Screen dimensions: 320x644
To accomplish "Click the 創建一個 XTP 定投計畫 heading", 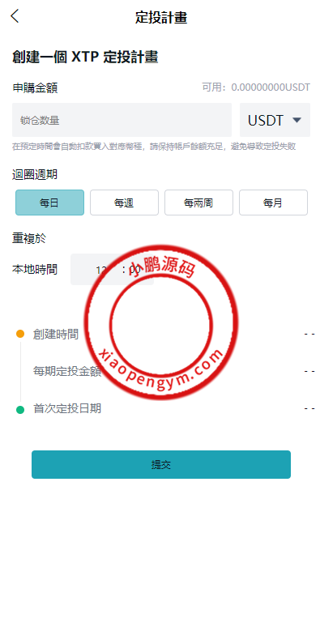I will 85,57.
